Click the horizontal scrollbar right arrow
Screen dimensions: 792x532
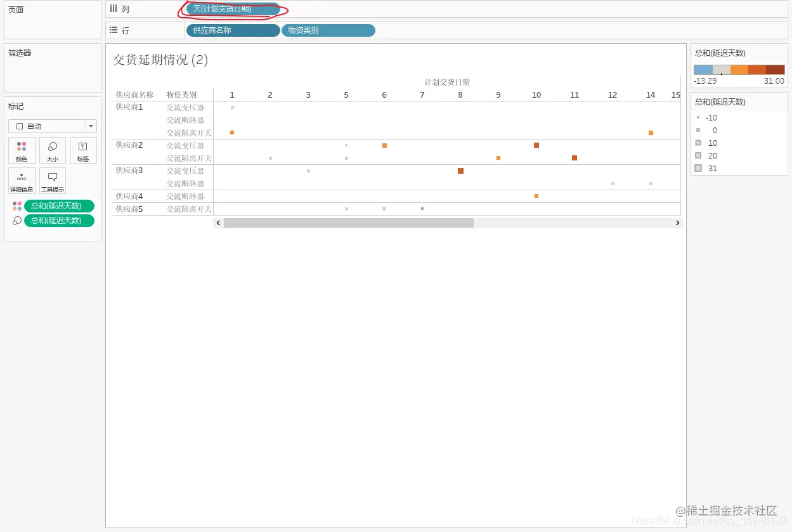677,223
